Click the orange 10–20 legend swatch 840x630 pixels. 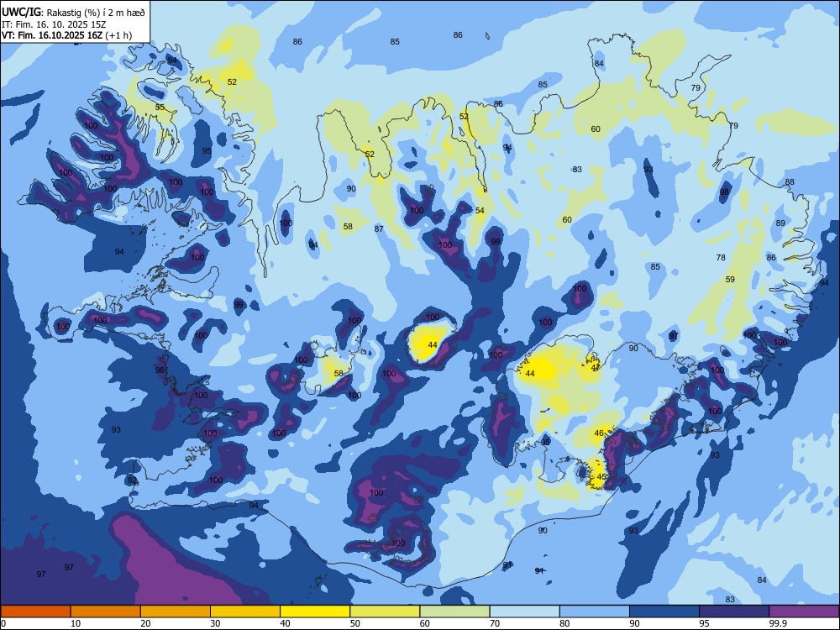(x=106, y=612)
